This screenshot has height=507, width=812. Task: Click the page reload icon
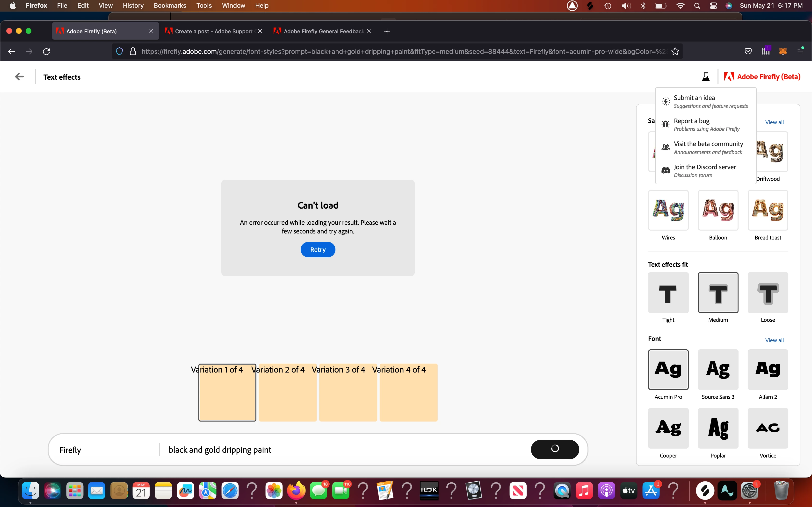coord(47,51)
